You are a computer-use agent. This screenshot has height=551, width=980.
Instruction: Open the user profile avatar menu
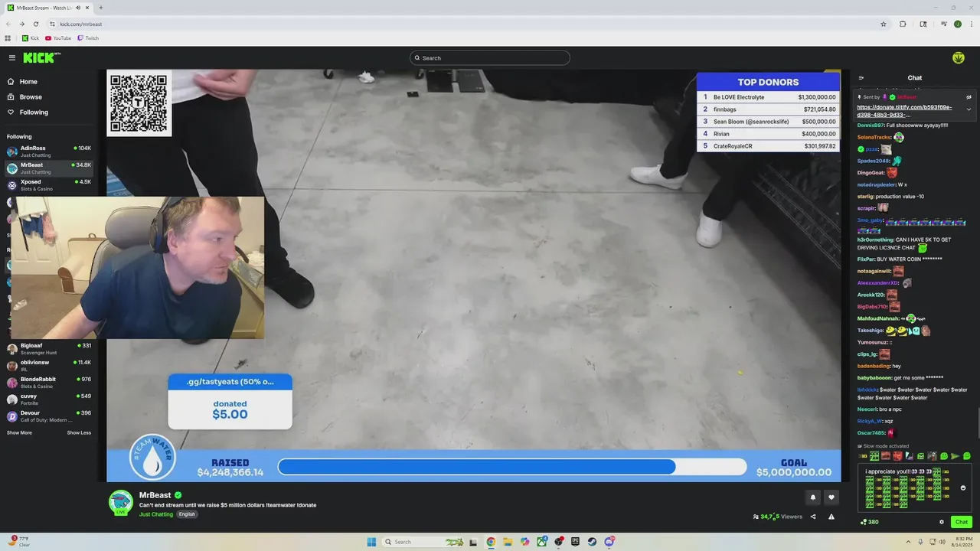958,57
